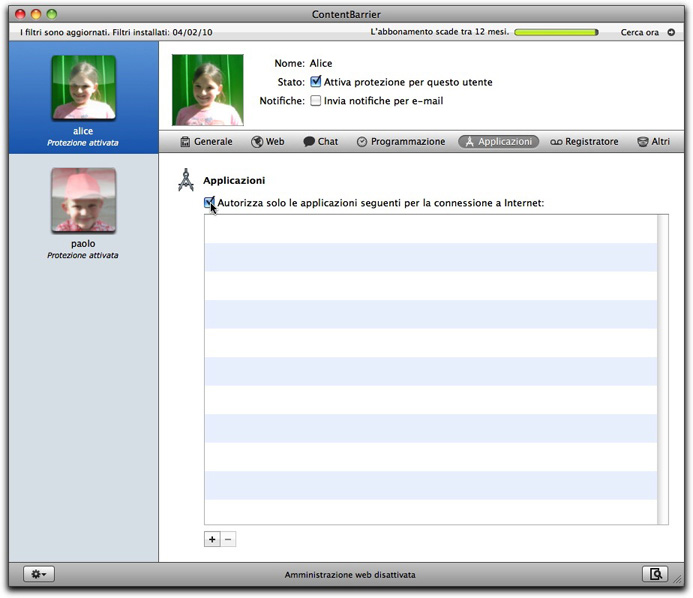This screenshot has width=693, height=598.
Task: Click the name value Alice
Action: pos(321,63)
